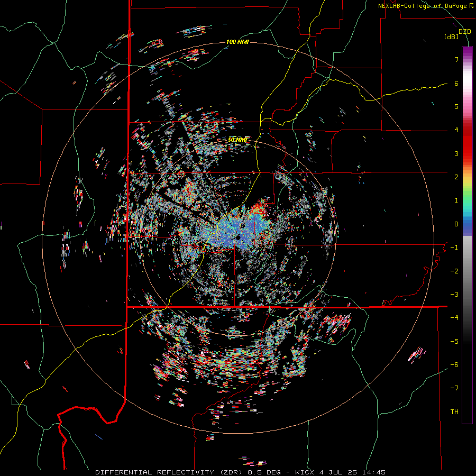Click the -6 value on the color scale
The image size is (476, 476).
pyautogui.click(x=454, y=365)
